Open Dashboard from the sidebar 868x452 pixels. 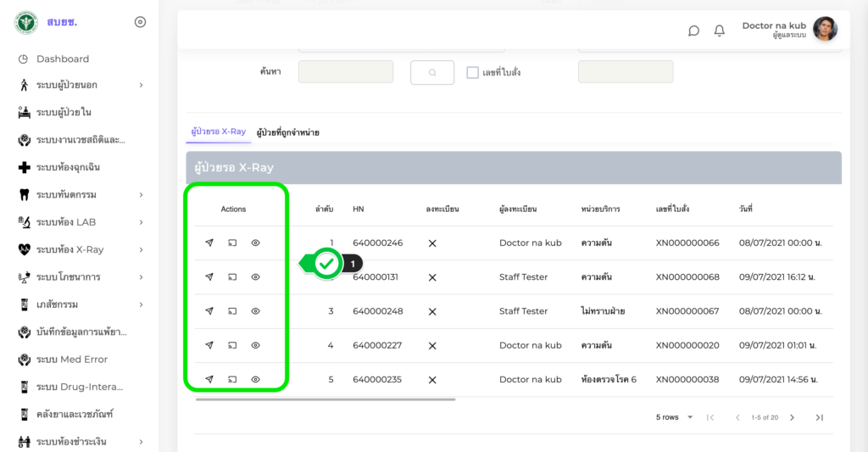(x=62, y=59)
